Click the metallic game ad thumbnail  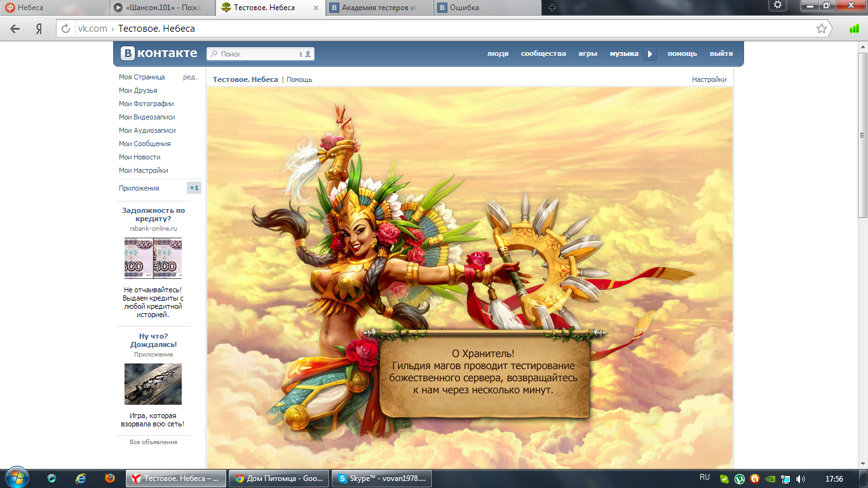click(153, 384)
